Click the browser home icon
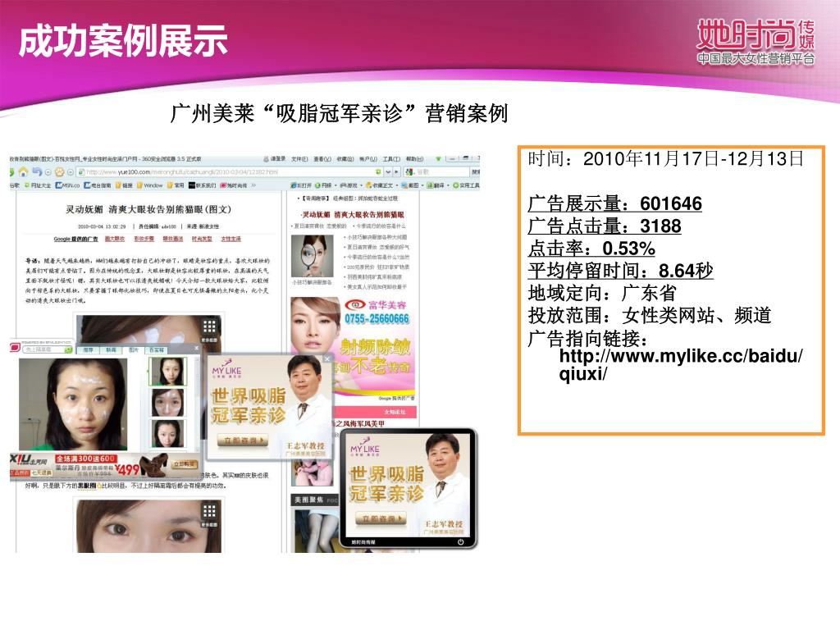Screen dimensions: 840x630 (23, 172)
